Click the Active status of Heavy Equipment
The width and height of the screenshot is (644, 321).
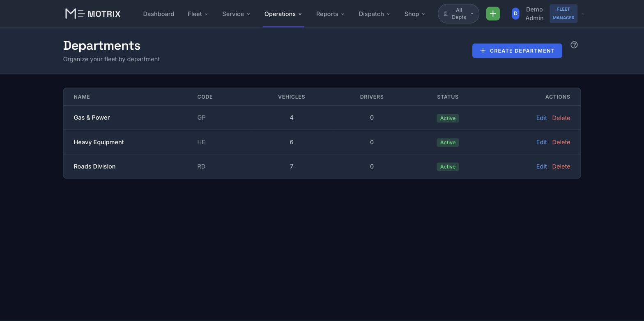click(448, 142)
